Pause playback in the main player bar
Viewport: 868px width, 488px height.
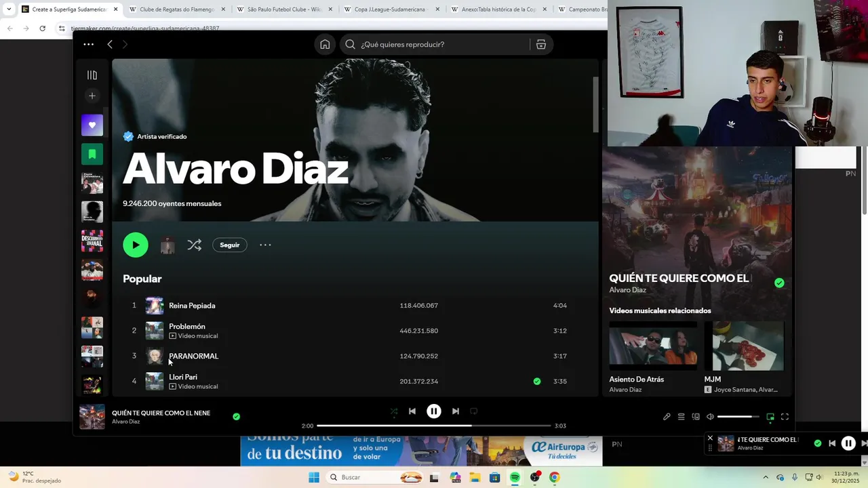click(x=434, y=411)
